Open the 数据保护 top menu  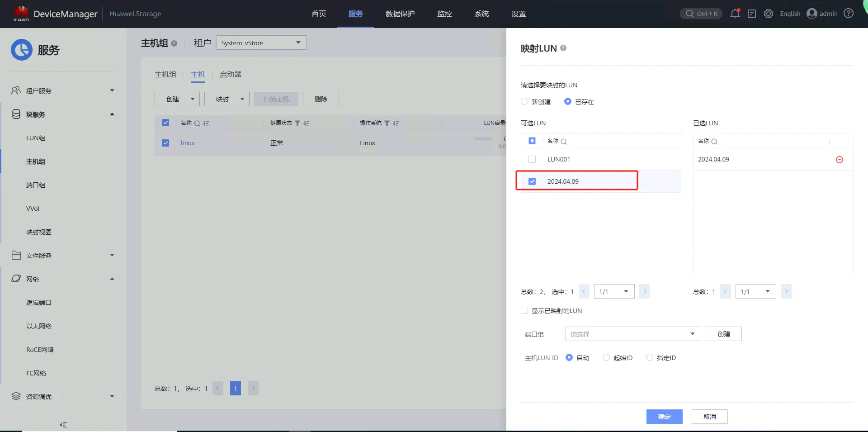click(400, 14)
